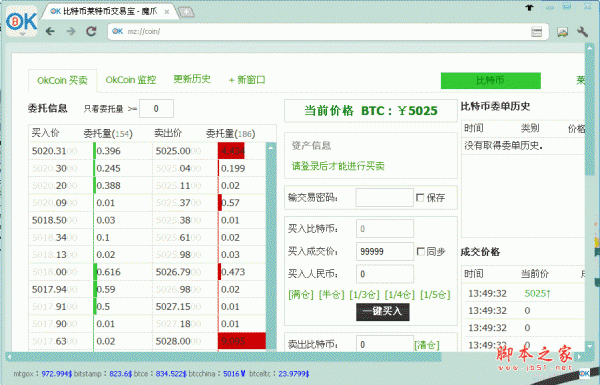600x385 pixels.
Task: Click the 一键买入 button
Action: coord(383,312)
